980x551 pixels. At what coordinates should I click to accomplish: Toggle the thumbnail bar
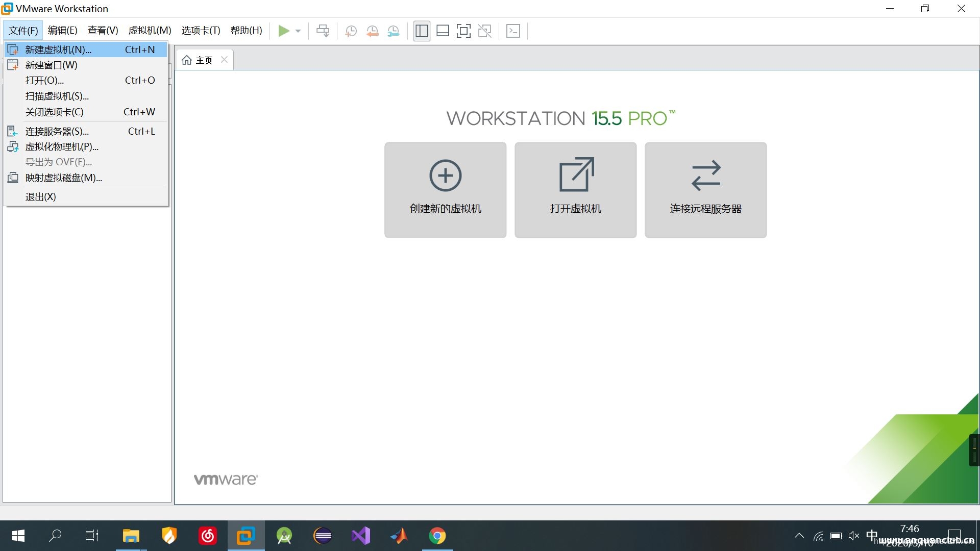pos(443,31)
